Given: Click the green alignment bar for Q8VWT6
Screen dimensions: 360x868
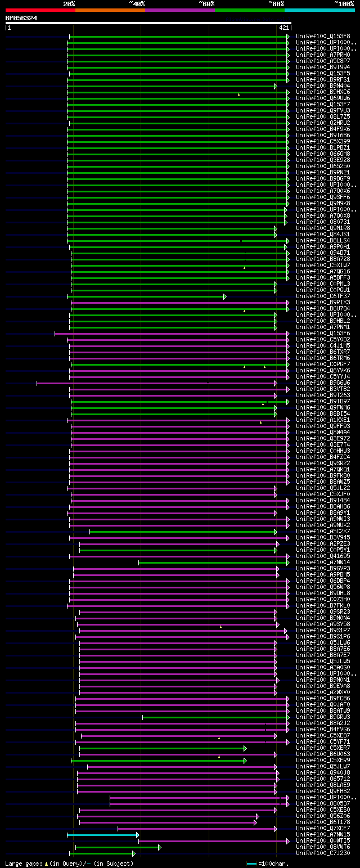Looking at the screenshot, I should coord(118,847).
